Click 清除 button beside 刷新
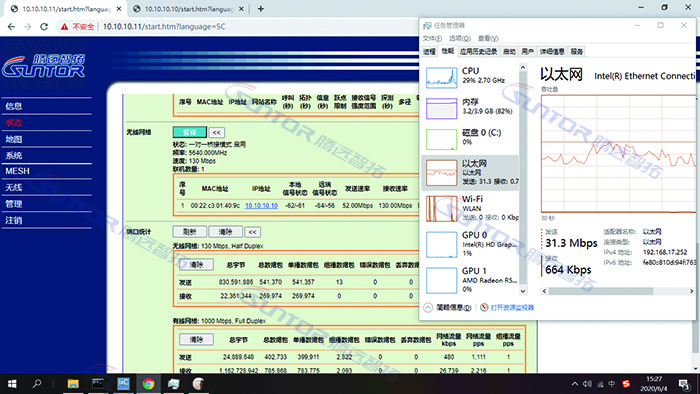The image size is (700, 394). click(225, 232)
